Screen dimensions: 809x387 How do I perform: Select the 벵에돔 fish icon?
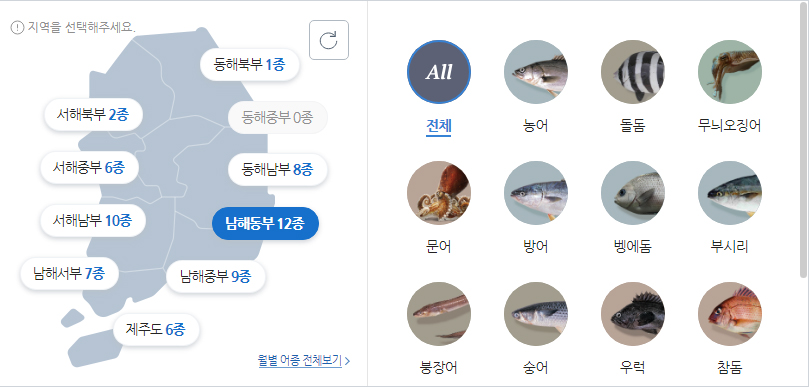pyautogui.click(x=633, y=193)
